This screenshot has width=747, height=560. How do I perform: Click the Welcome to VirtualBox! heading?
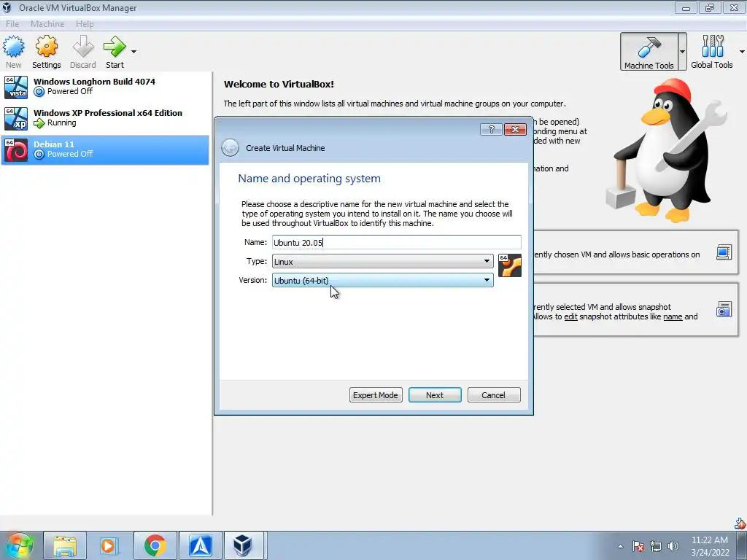point(279,85)
